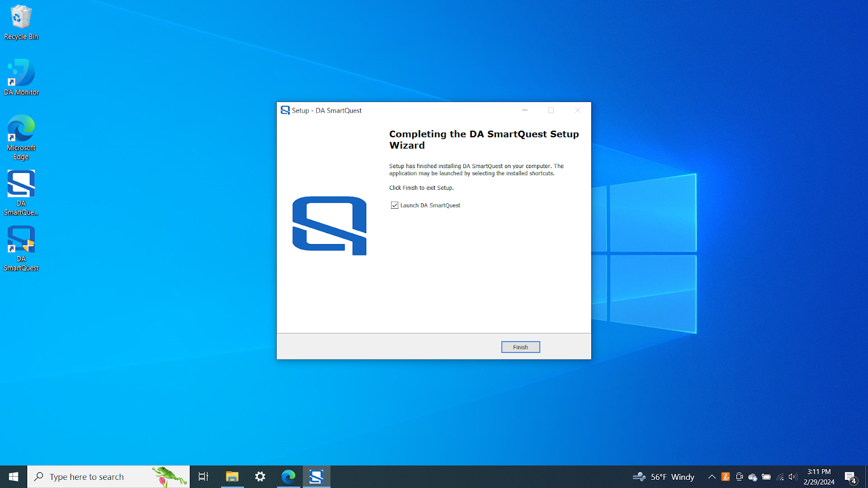The width and height of the screenshot is (868, 488).
Task: Click the Java icon in the system tray
Action: tap(725, 477)
